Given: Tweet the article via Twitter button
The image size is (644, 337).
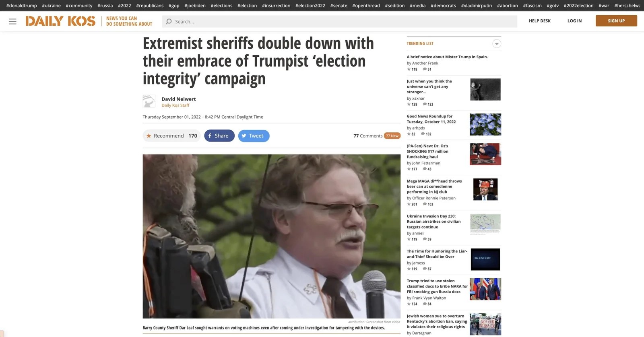Looking at the screenshot, I should (254, 136).
